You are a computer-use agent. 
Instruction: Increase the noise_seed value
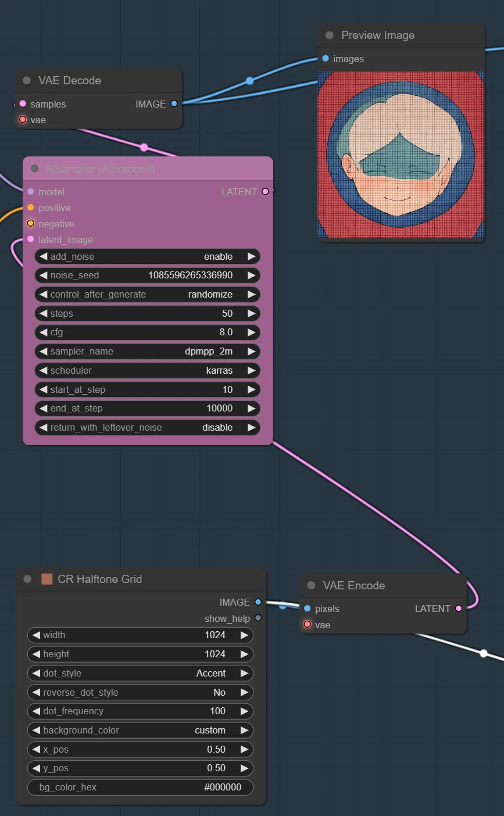pos(251,275)
